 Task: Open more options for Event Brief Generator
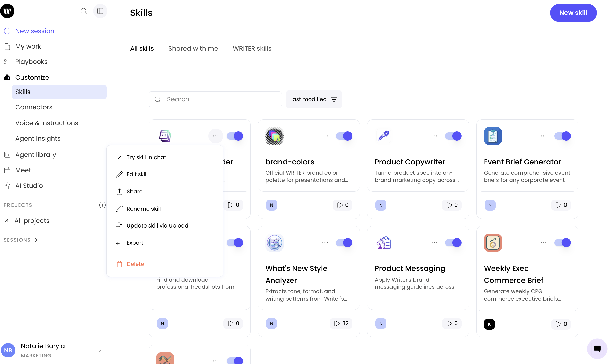pyautogui.click(x=543, y=136)
